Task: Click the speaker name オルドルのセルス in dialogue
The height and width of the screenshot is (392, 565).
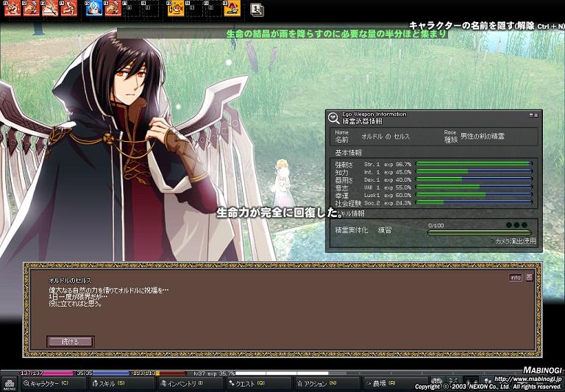Action: point(70,280)
